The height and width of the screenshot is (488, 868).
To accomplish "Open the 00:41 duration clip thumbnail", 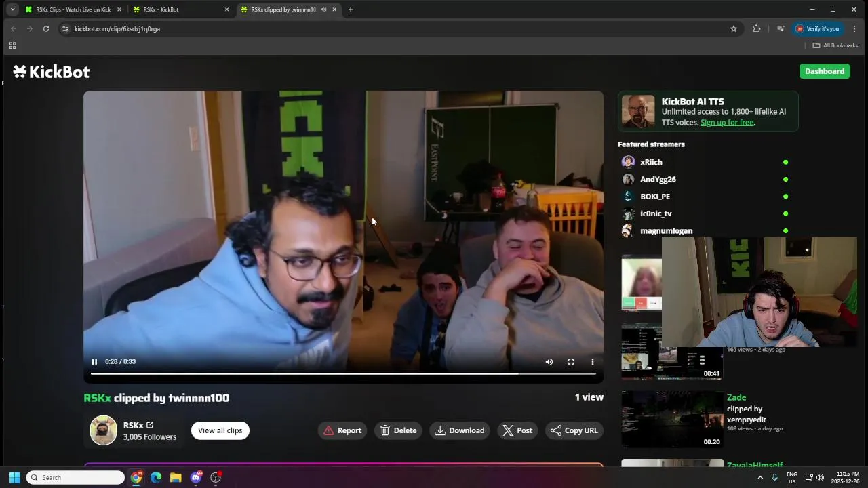I will coord(673,352).
